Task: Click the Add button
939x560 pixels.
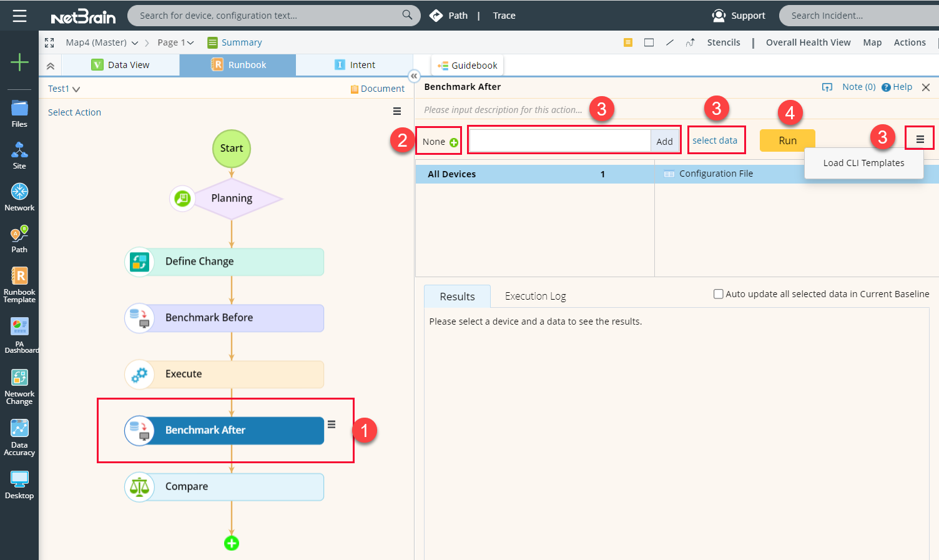Action: coord(664,142)
